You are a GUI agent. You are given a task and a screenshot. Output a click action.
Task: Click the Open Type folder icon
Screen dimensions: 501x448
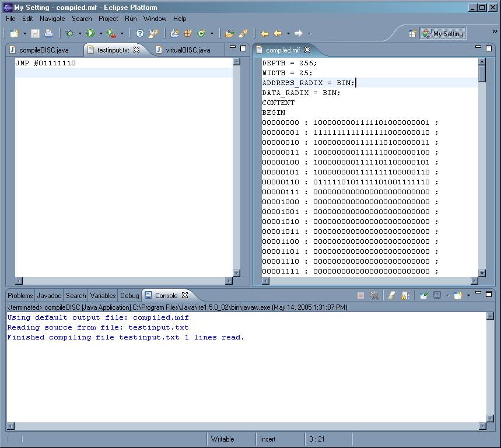coord(229,33)
